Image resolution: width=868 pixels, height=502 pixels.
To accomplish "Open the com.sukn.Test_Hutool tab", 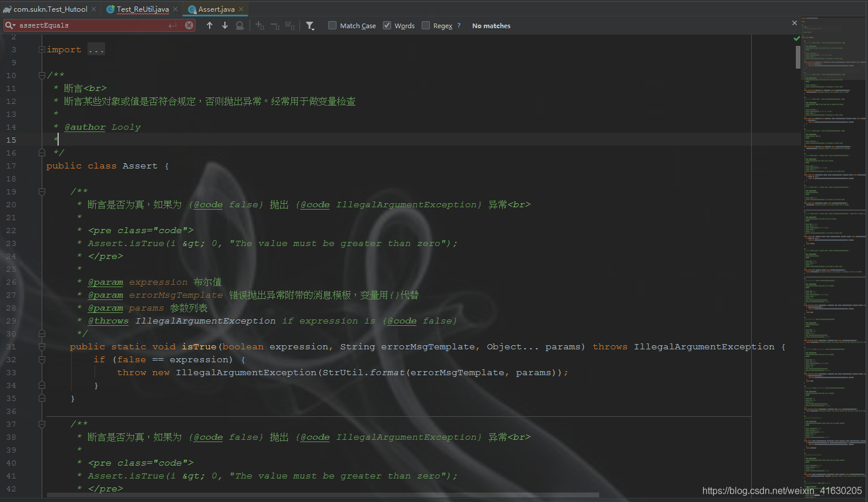I will (50, 9).
